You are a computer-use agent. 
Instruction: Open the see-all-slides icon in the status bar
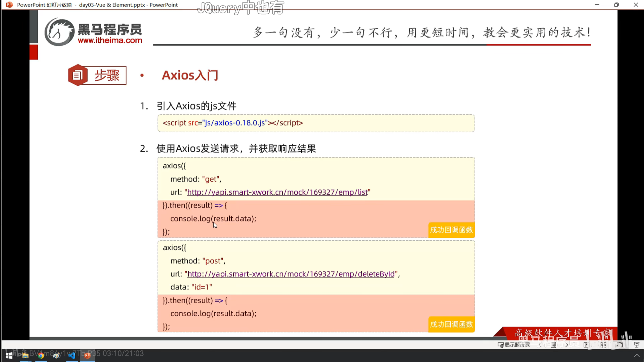pyautogui.click(x=553, y=345)
